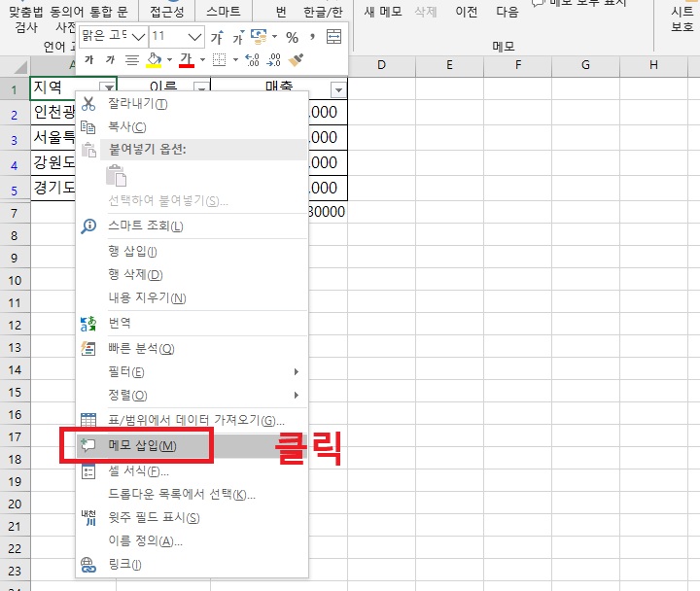Viewport: 700px width, 591px height.
Task: Click the select-all corner triangle
Action: (x=19, y=66)
